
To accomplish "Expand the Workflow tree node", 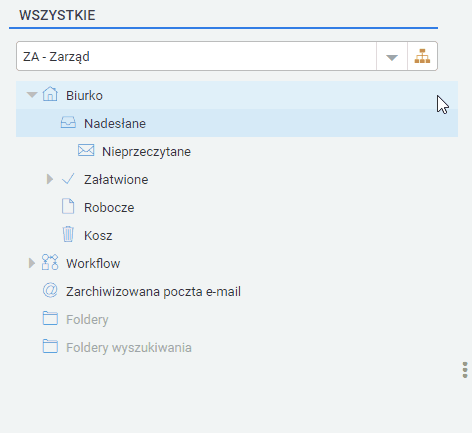I will 32,263.
